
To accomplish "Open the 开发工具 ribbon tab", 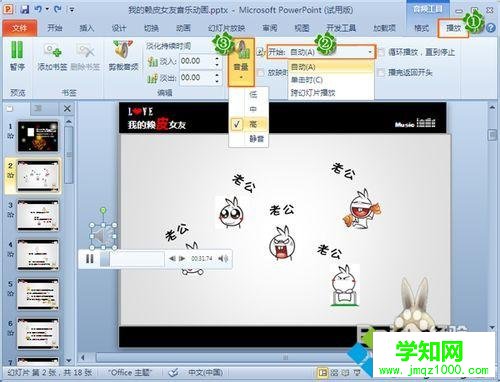I will [x=341, y=28].
